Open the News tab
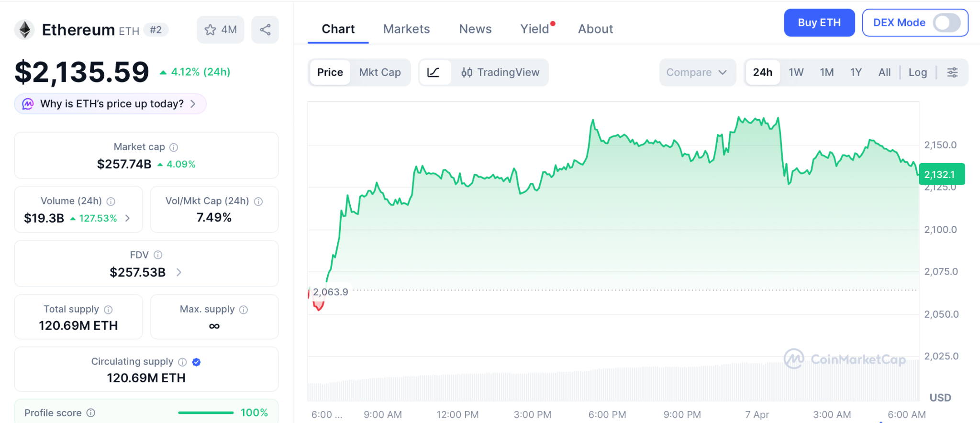 [x=475, y=29]
